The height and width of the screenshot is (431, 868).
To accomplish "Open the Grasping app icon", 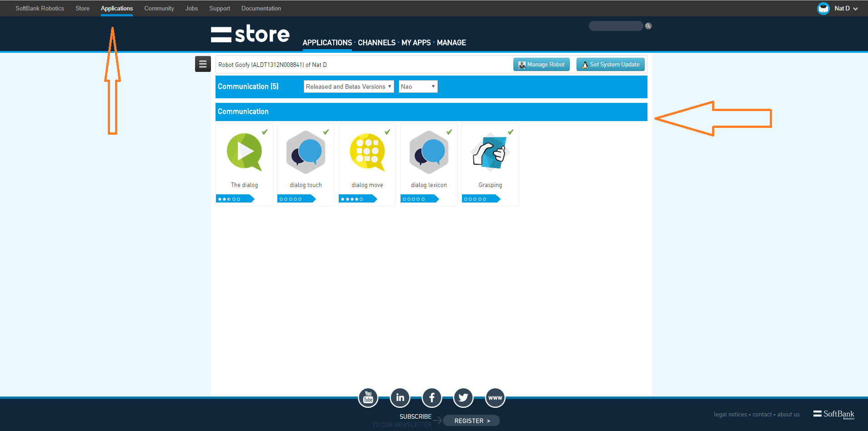I will [x=490, y=152].
